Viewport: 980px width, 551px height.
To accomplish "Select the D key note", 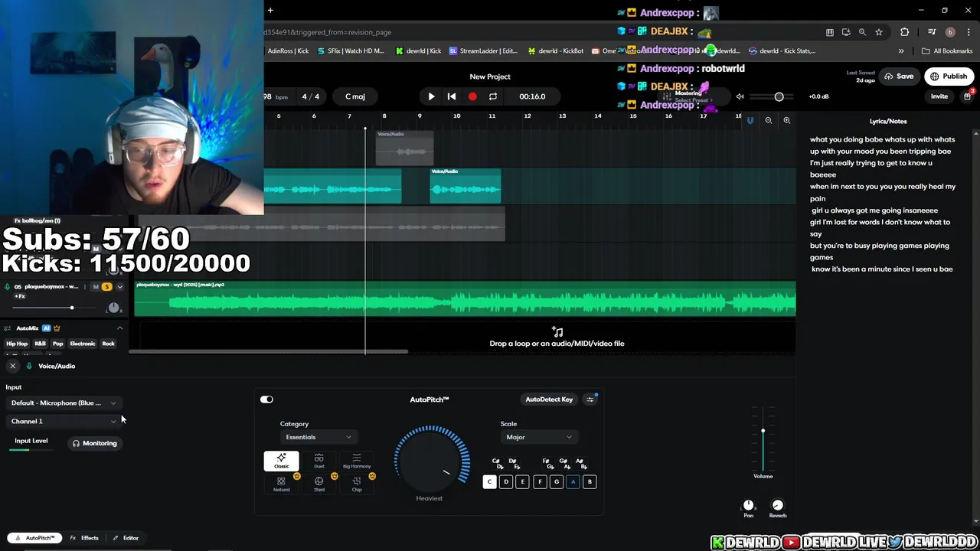I will (x=506, y=481).
